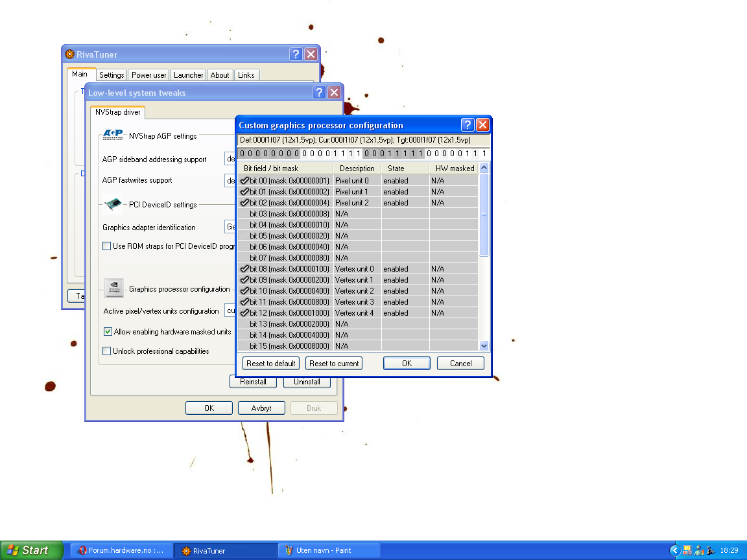The height and width of the screenshot is (560, 747).
Task: Click Avbryt in Low-level system tweaks dialog
Action: tap(261, 408)
